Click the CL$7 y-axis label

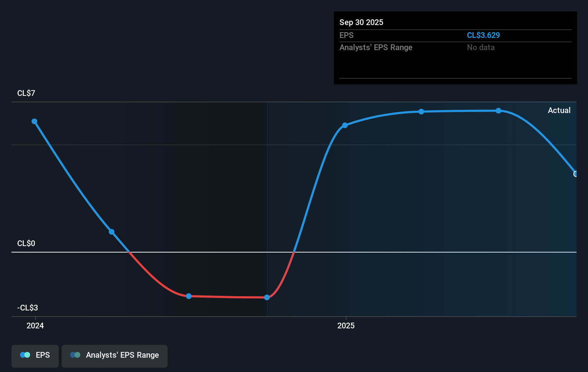(26, 93)
